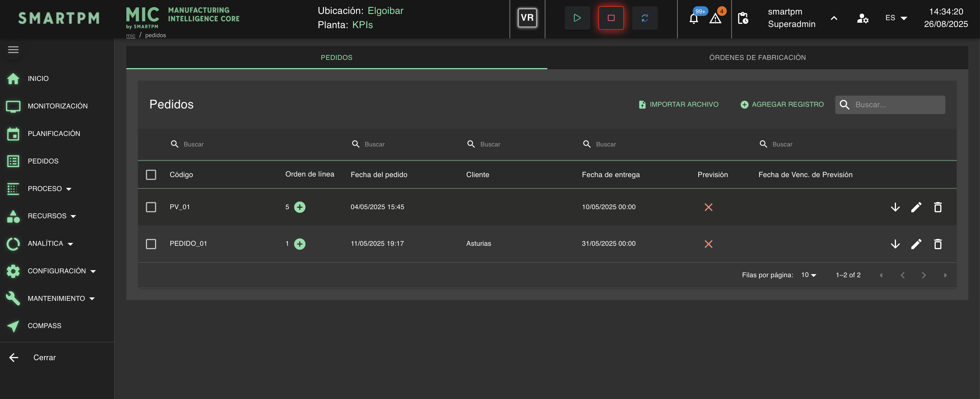Open the warning alerts triangle icon

point(715,18)
